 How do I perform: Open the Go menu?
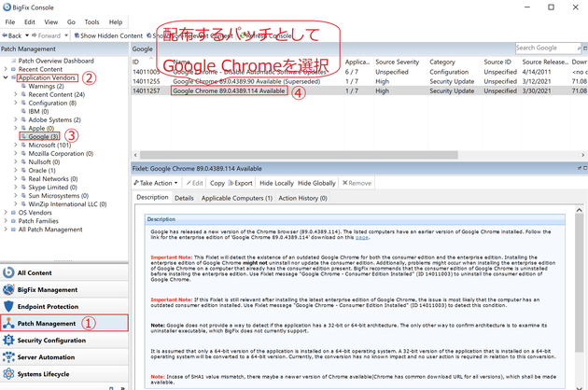point(71,22)
